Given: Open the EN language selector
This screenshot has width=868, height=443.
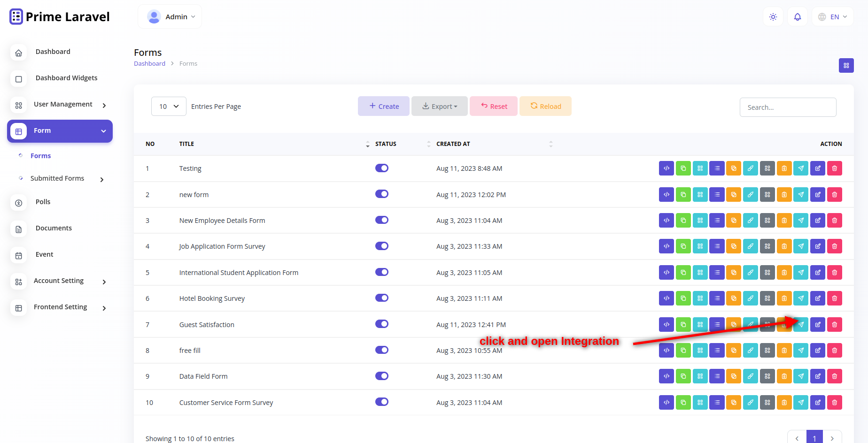Looking at the screenshot, I should [833, 17].
